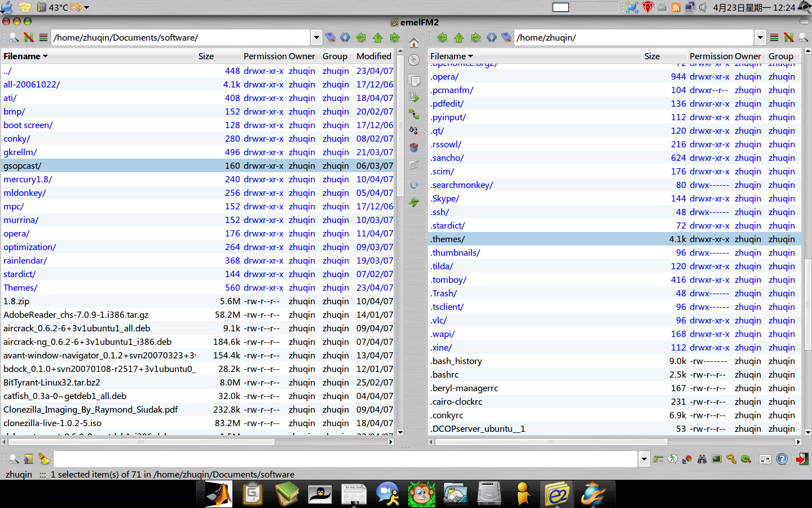
Task: Click the home icon in center toolbar
Action: pos(414,43)
